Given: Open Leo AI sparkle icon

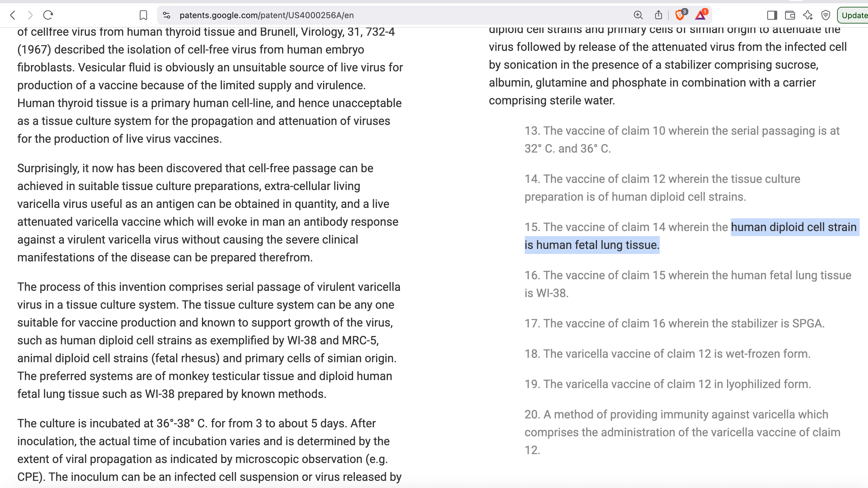Looking at the screenshot, I should (808, 15).
